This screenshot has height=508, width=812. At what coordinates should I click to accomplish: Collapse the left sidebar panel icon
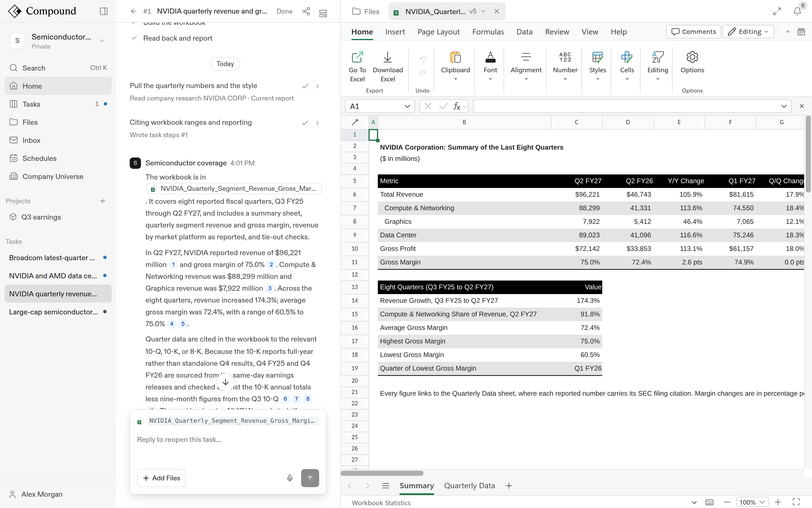coord(104,11)
